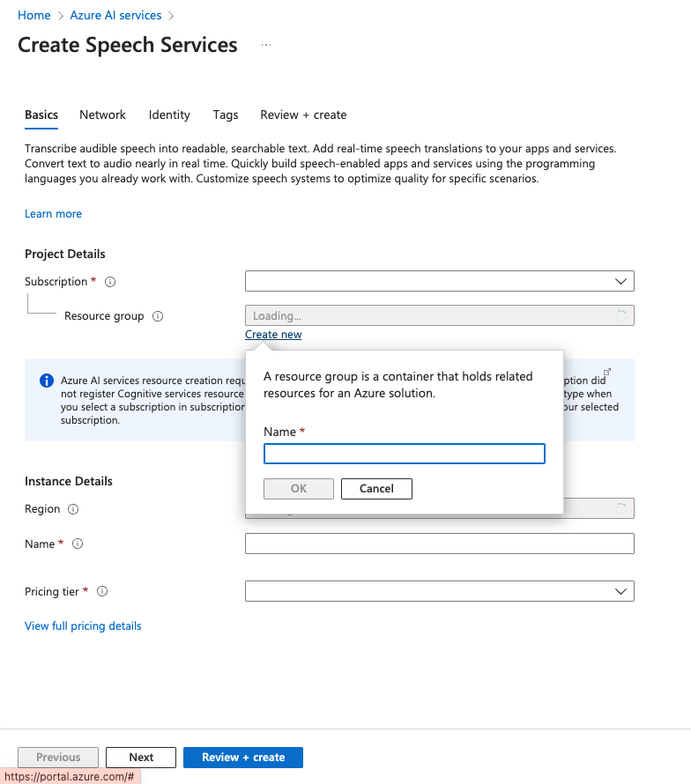Open the Review + create tab
The image size is (691, 784).
coord(303,115)
